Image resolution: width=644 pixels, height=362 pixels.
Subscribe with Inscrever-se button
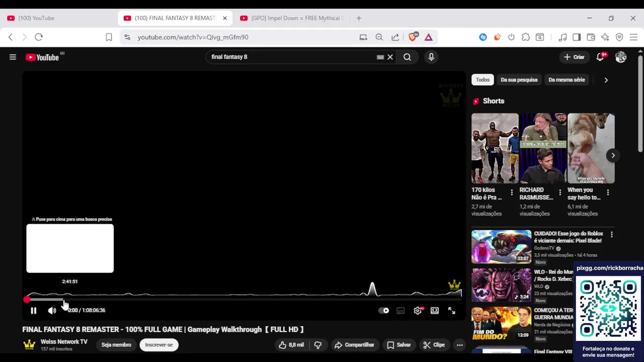159,345
